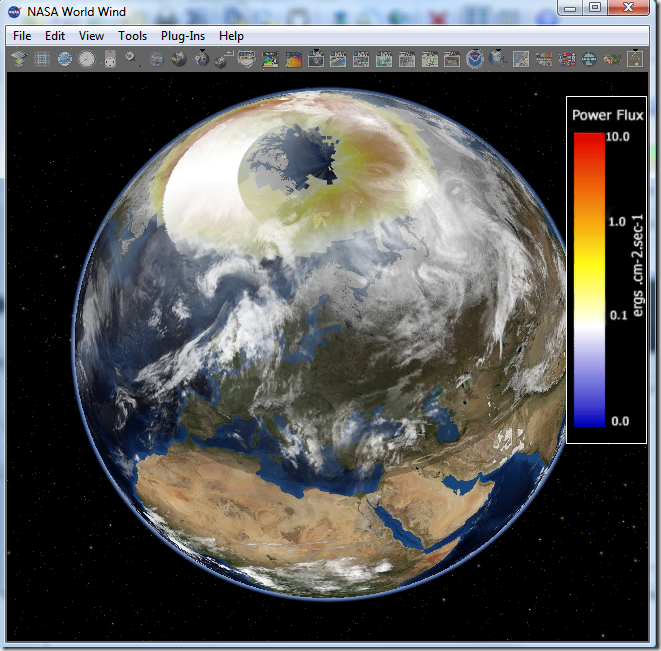This screenshot has width=661, height=651.
Task: Select the world flags toolbar icon
Action: (566, 60)
